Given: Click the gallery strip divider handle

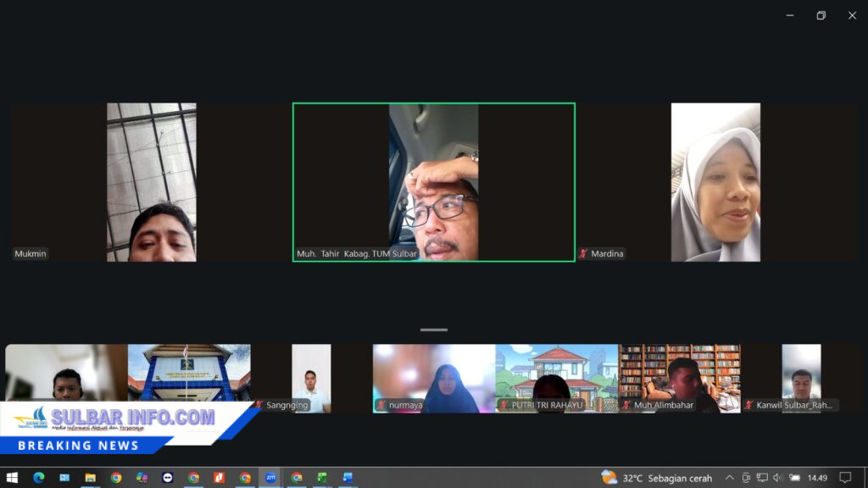Looking at the screenshot, I should 433,330.
